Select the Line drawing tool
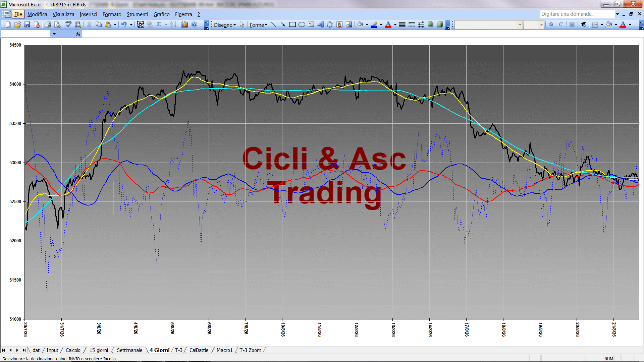This screenshot has width=644, height=362. (x=274, y=24)
